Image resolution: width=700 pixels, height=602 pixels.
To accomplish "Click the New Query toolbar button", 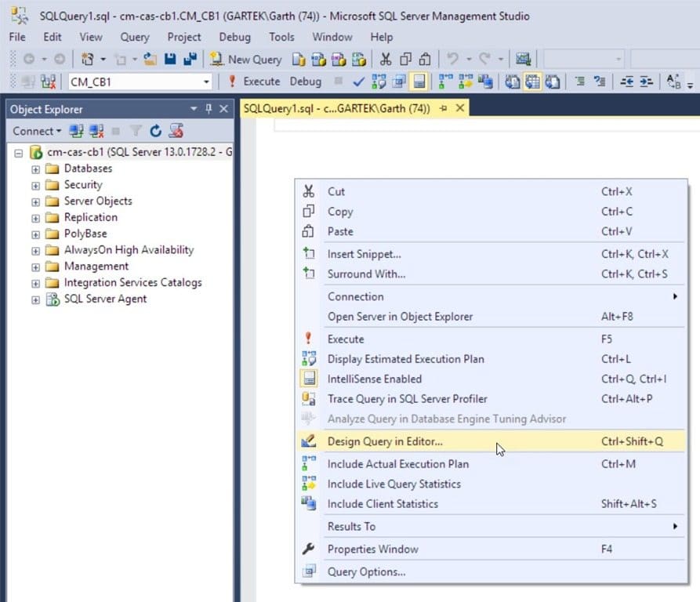I will tap(246, 60).
